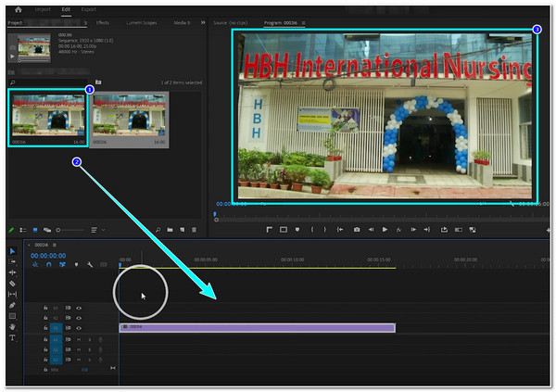Image resolution: width=556 pixels, height=392 pixels.
Task: Open the sort icons dropdown in Project panel
Action: (96, 230)
